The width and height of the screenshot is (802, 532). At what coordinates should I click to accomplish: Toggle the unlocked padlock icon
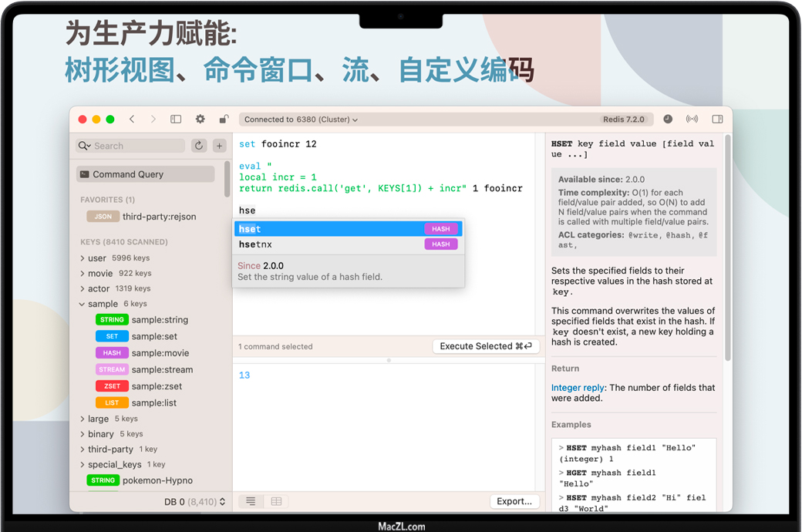(x=224, y=120)
